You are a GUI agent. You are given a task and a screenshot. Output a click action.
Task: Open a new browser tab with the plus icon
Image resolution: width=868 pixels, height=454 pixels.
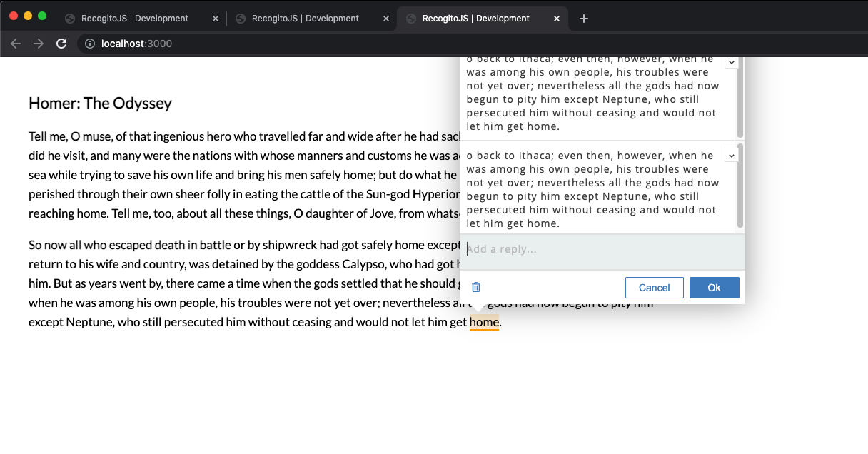click(x=584, y=18)
